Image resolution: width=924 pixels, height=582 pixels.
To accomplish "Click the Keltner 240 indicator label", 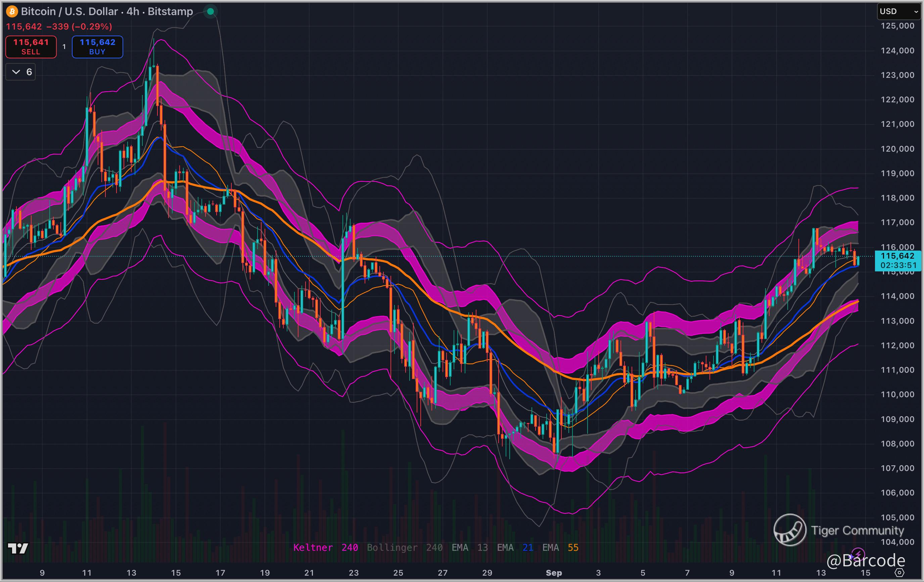I will point(325,547).
